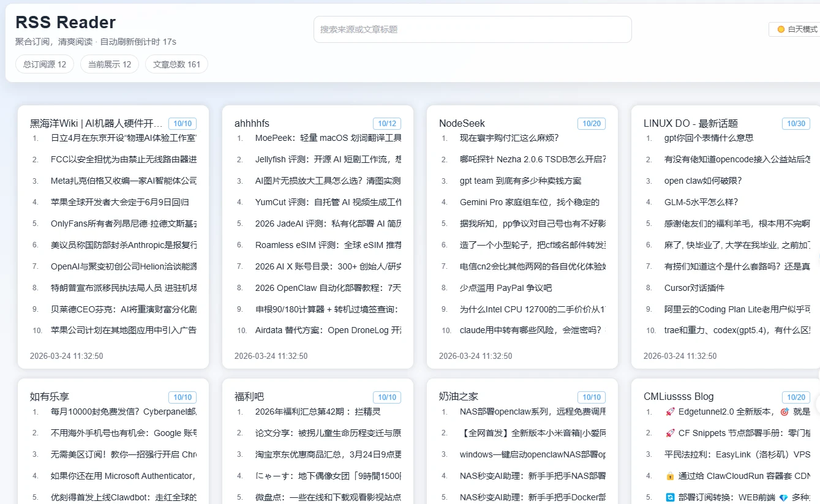820x504 pixels.
Task: Open article MoePeek：轻量 macOS 划词翻译工具
Action: point(328,138)
